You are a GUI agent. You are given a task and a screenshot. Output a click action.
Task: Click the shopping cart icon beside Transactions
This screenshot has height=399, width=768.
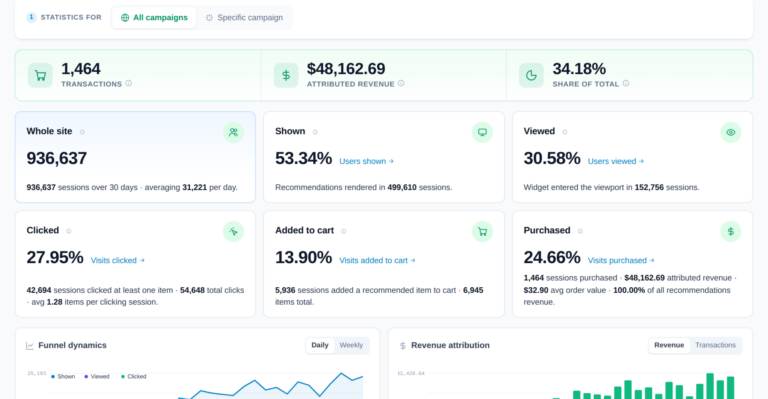40,75
